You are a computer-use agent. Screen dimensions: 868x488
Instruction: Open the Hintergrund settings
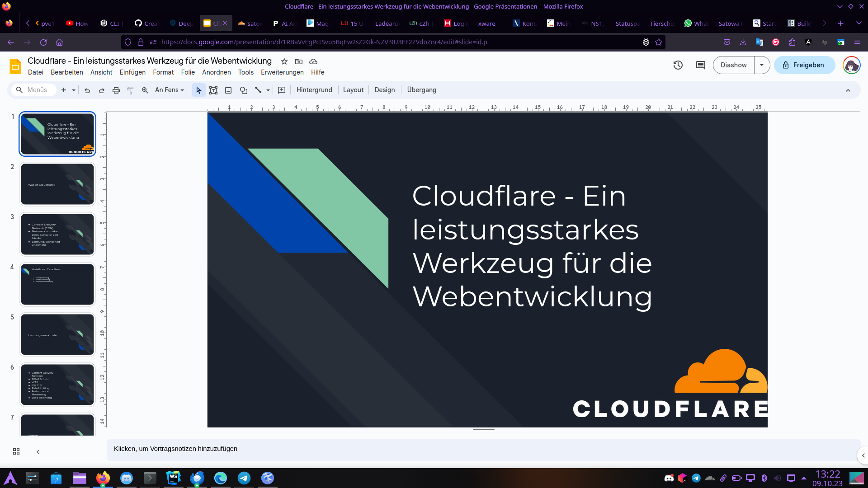tap(314, 90)
